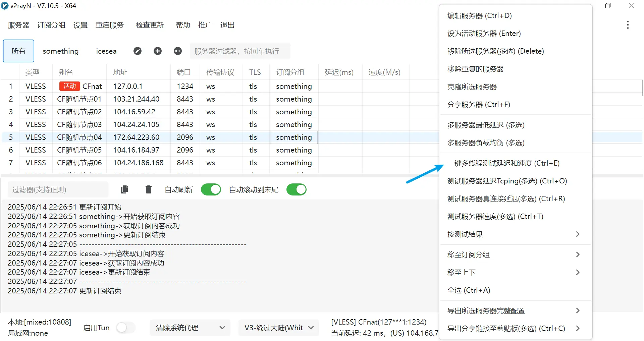Enable the 启用Tun switch
The image size is (644, 341).
coord(126,328)
